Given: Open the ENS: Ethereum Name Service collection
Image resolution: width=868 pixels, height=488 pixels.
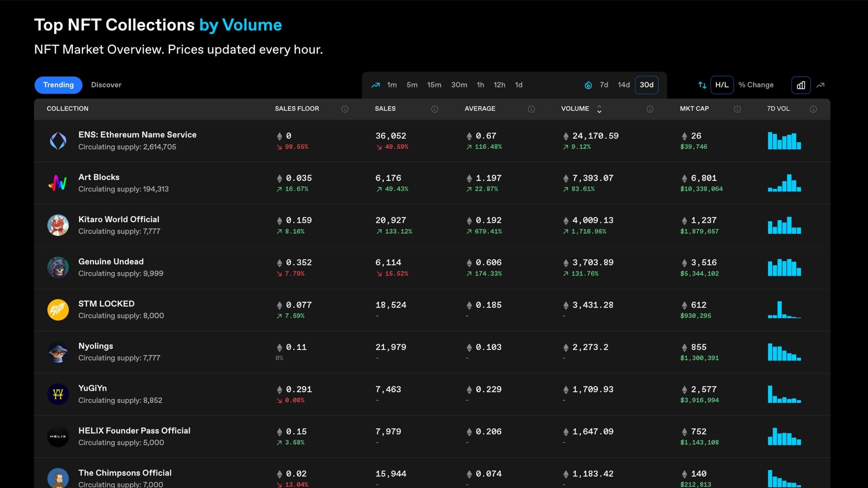Looking at the screenshot, I should point(137,135).
